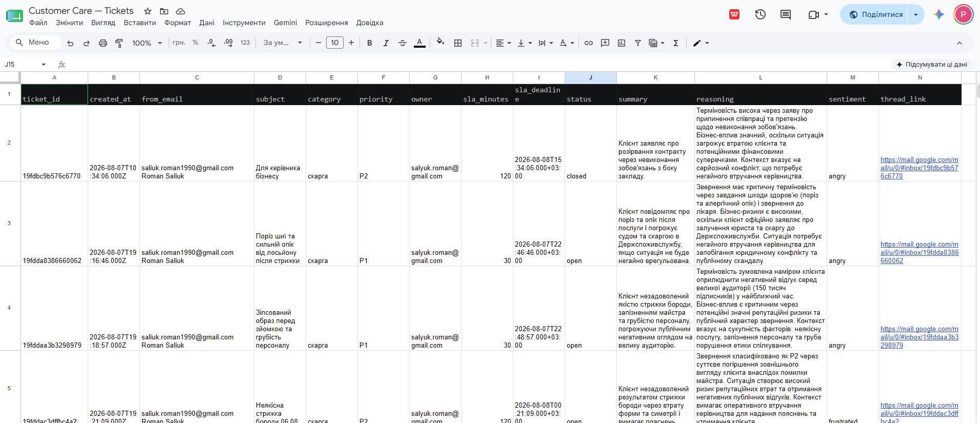Toggle italic formatting

pos(386,43)
